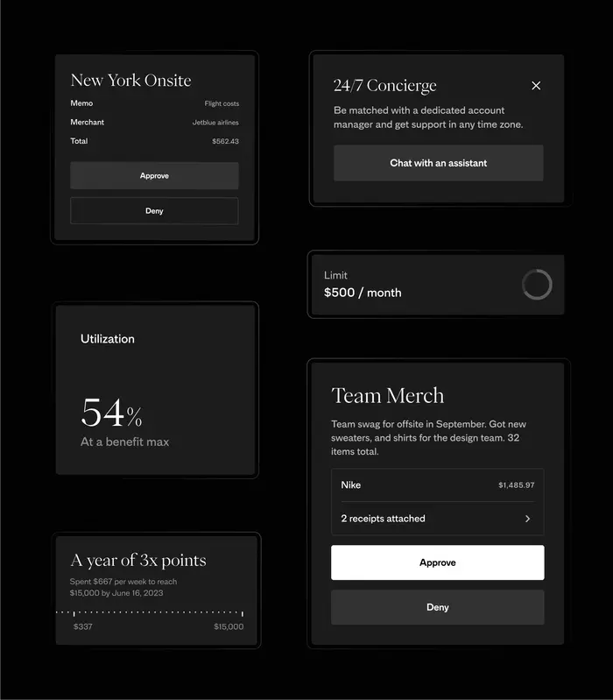The height and width of the screenshot is (700, 613).
Task: Open the 2 receipts attached chevron
Action: (x=528, y=519)
